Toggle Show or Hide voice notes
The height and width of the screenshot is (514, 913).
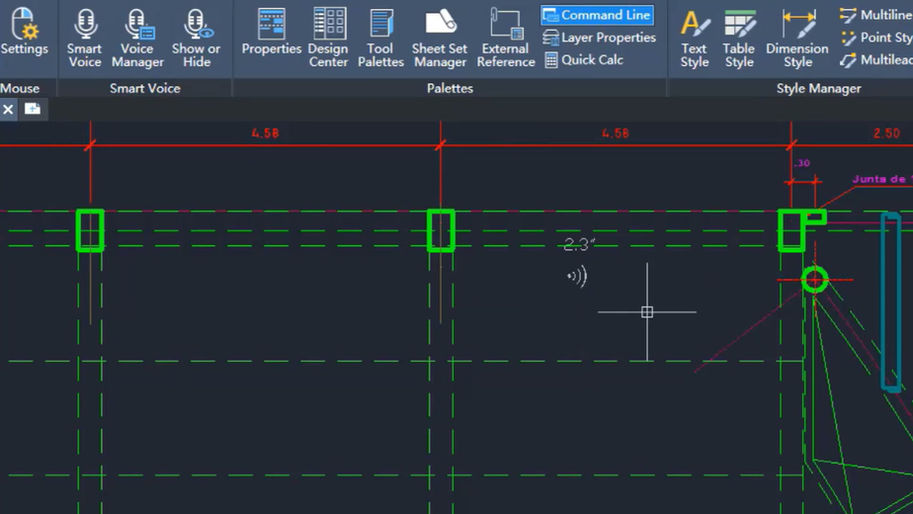[196, 38]
